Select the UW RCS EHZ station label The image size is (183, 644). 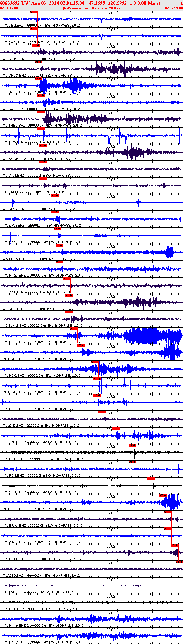coord(42,476)
